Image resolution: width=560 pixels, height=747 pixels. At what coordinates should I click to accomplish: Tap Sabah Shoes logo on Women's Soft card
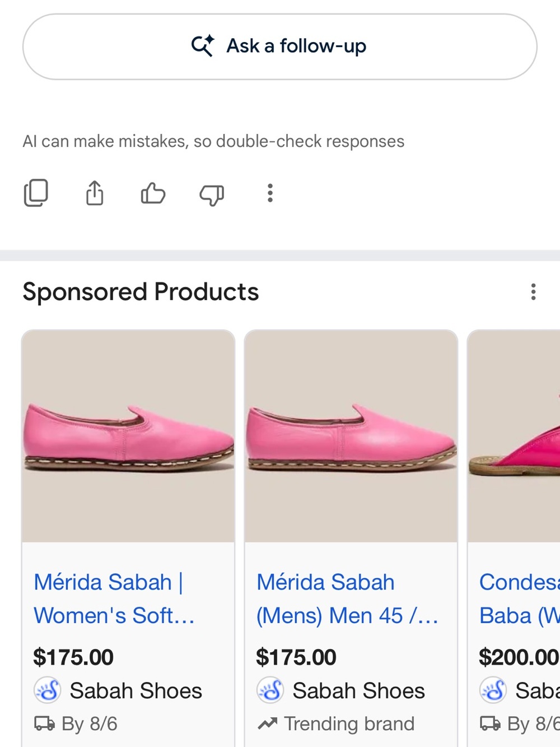pyautogui.click(x=48, y=690)
